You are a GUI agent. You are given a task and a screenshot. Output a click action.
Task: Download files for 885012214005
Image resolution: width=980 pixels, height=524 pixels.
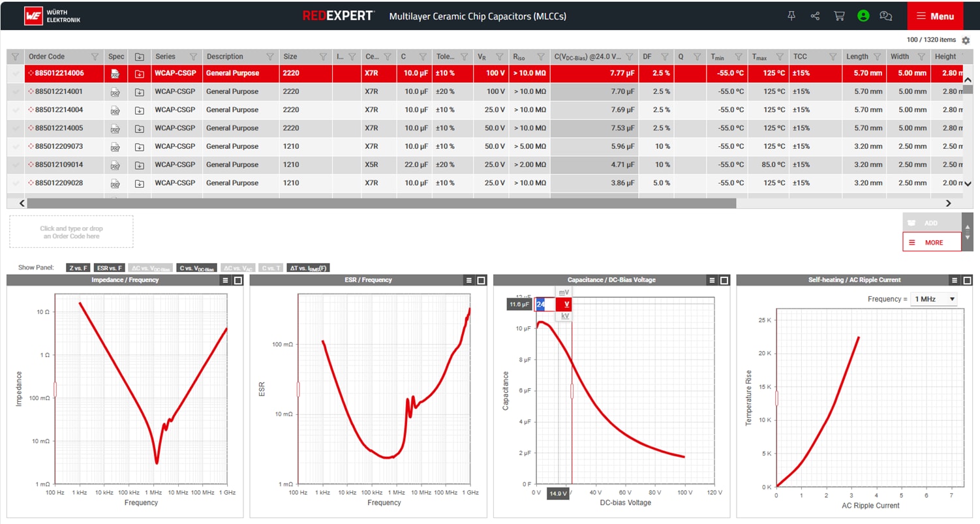point(139,129)
